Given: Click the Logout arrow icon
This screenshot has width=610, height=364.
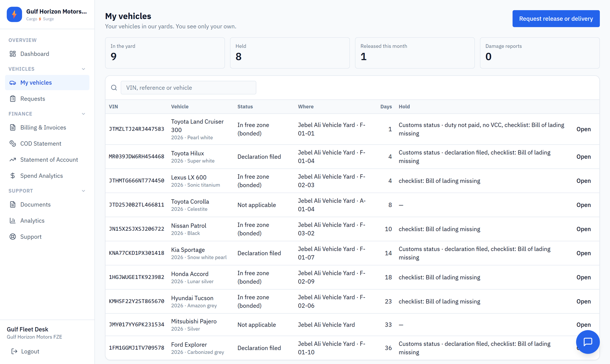Looking at the screenshot, I should [14, 351].
